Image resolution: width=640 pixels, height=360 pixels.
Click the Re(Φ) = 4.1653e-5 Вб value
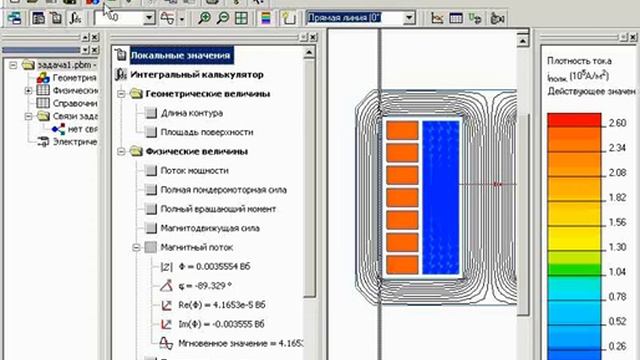(222, 305)
